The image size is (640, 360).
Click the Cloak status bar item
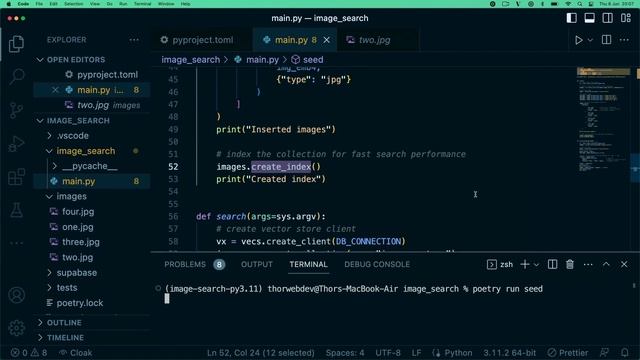(x=76, y=353)
